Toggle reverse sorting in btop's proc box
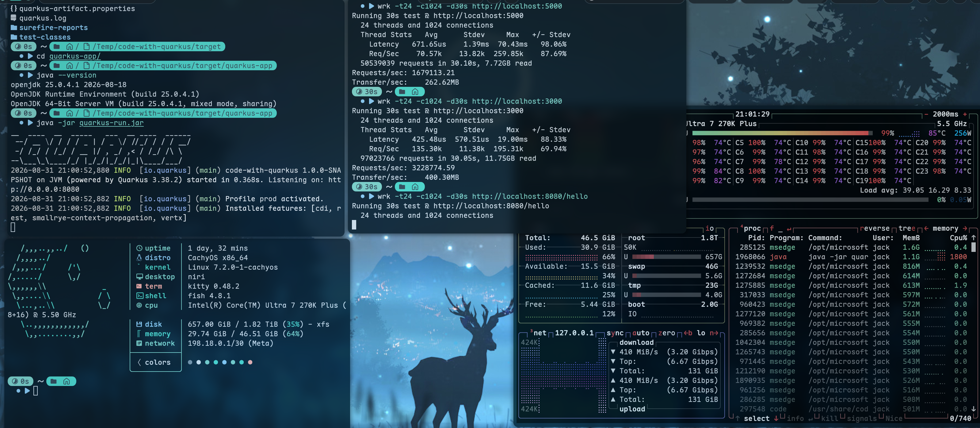 [x=874, y=229]
